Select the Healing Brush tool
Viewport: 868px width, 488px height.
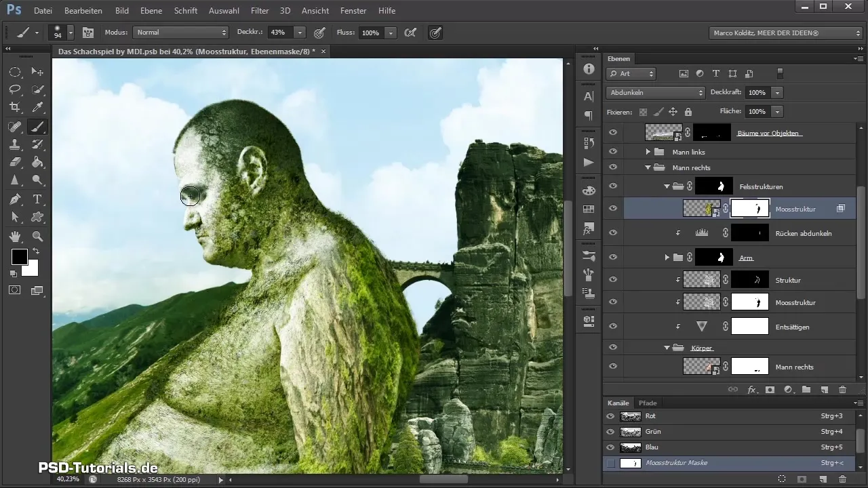pos(15,126)
